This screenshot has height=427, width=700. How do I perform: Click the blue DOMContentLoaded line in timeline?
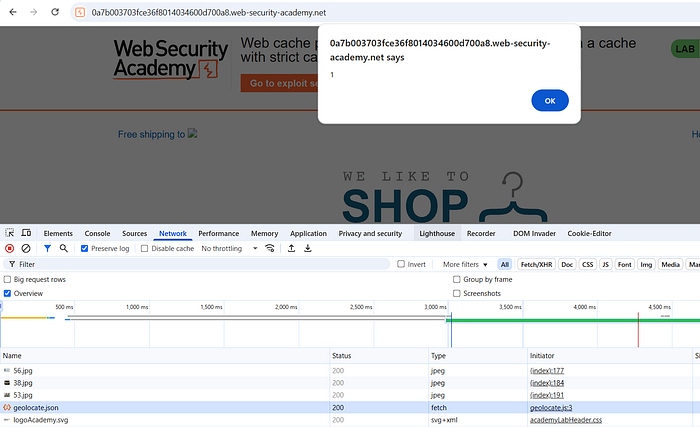coord(451,330)
